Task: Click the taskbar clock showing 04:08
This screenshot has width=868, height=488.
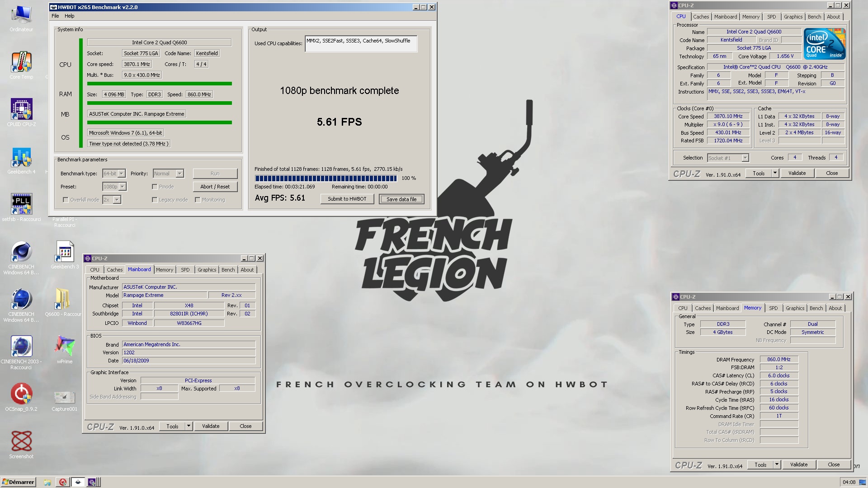Action: [x=849, y=482]
